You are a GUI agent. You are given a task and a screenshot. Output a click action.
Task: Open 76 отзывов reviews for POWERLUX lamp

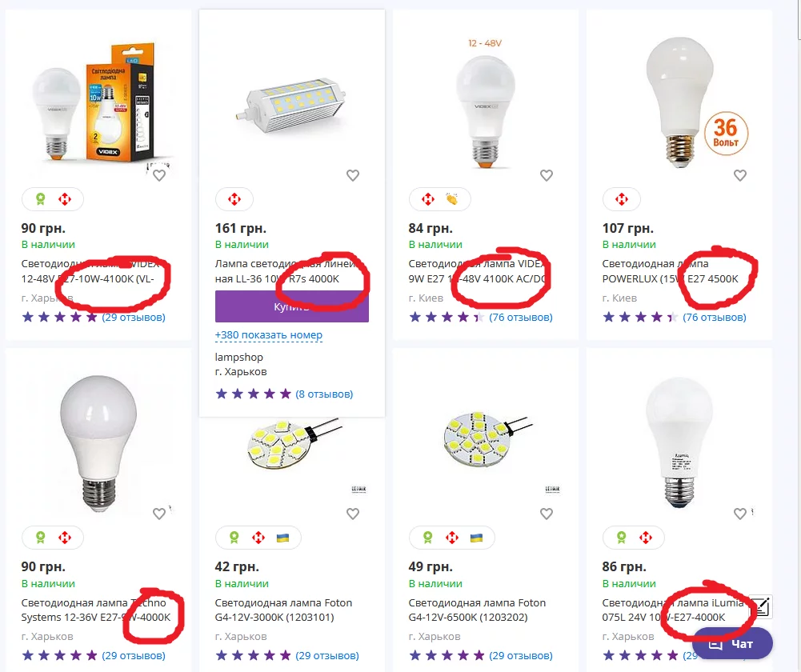pos(715,318)
